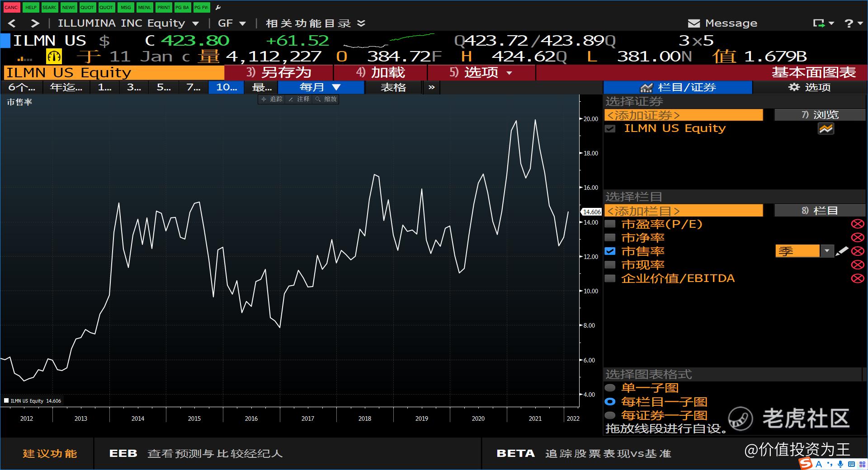Select the 10... range tab
The width and height of the screenshot is (868, 470).
pyautogui.click(x=226, y=87)
